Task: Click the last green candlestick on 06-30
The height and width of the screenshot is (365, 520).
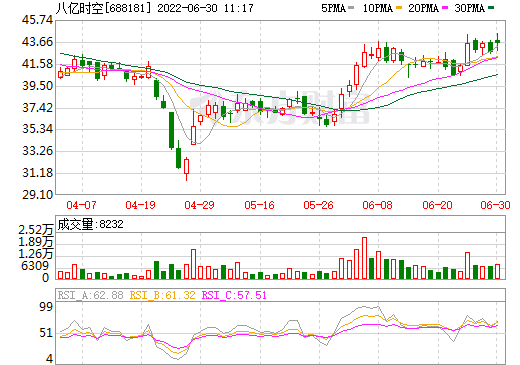Action: point(497,41)
